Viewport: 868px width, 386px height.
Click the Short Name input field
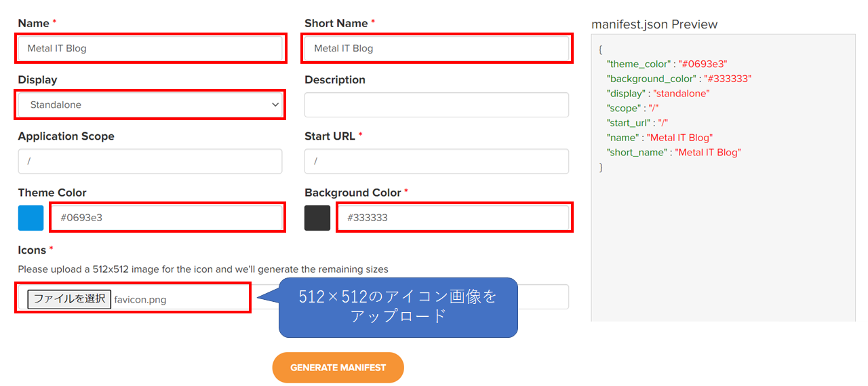437,48
